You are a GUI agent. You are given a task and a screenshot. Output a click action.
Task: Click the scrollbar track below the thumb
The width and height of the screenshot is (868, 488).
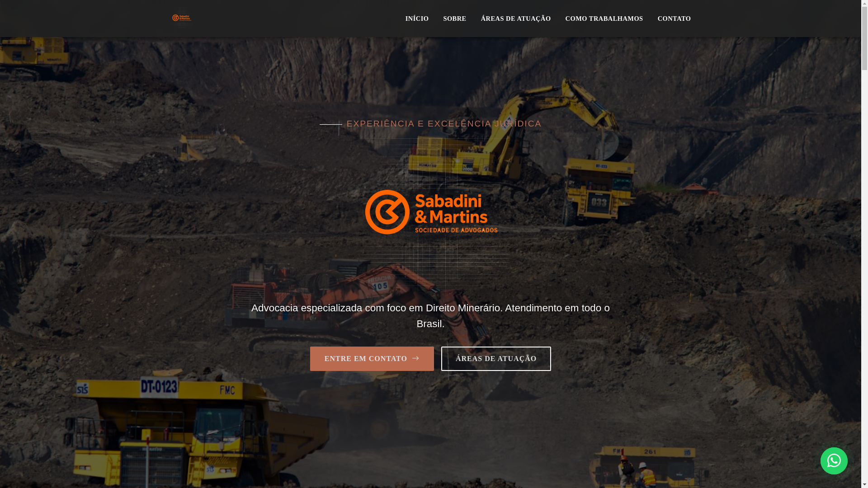(x=864, y=271)
